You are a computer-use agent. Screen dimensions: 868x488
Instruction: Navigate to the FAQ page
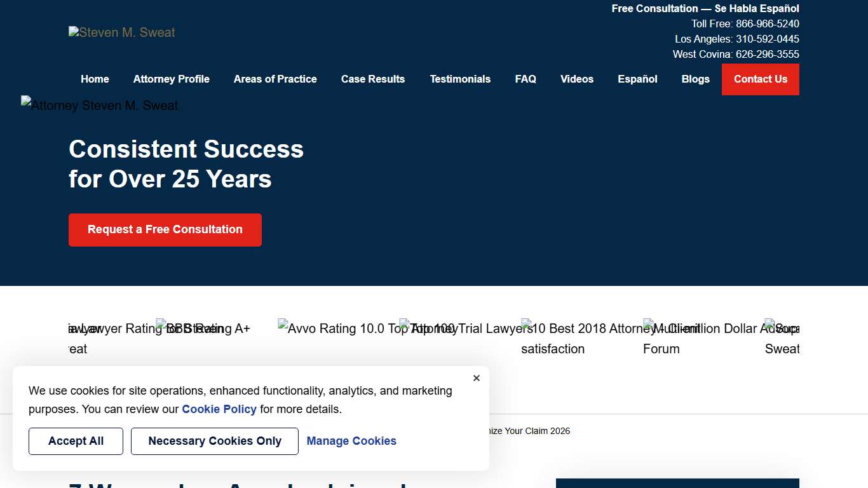point(526,79)
